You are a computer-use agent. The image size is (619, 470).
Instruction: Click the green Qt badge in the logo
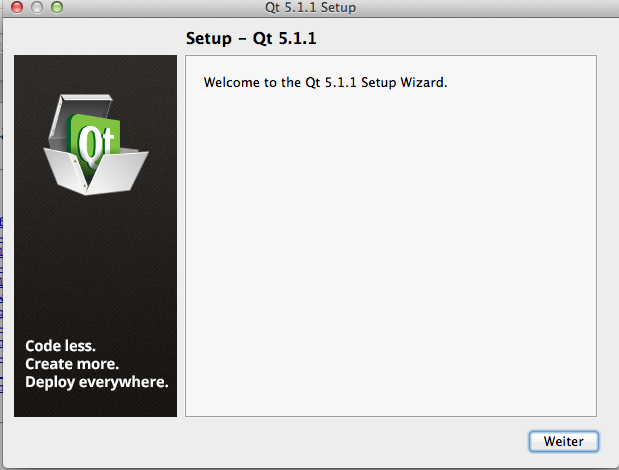(x=97, y=140)
